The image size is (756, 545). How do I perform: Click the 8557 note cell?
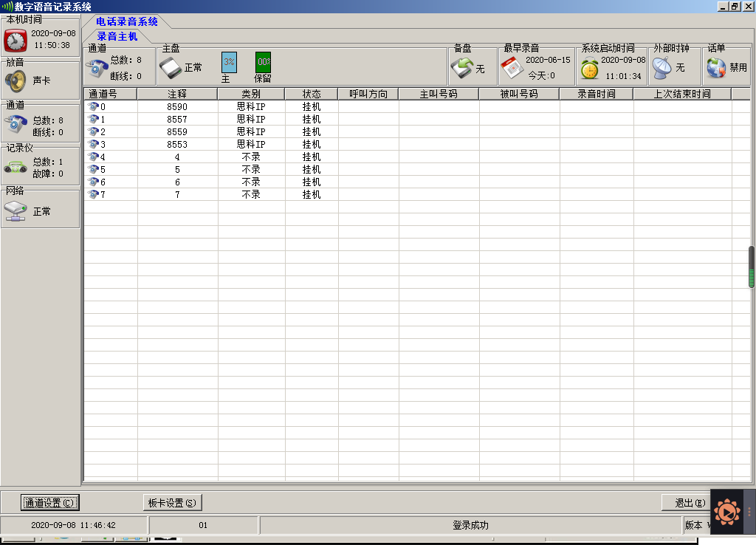177,119
